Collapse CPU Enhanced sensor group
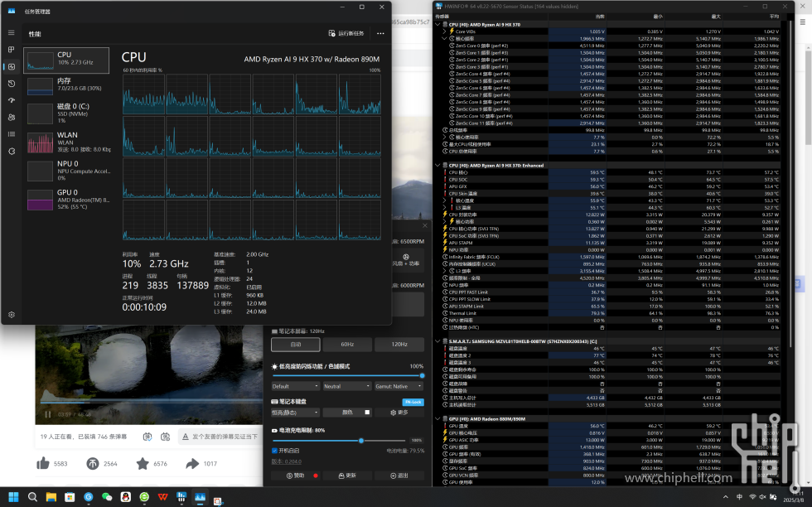 438,165
